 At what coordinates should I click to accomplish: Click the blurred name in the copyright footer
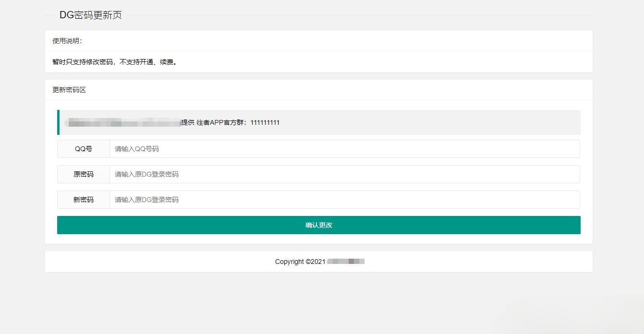(x=345, y=262)
